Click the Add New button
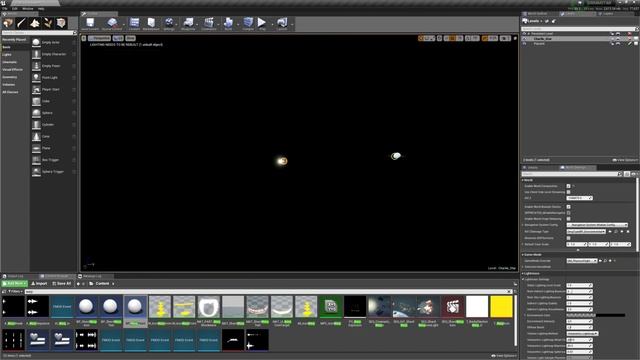Image resolution: width=640 pixels, height=360 pixels. click(x=15, y=284)
